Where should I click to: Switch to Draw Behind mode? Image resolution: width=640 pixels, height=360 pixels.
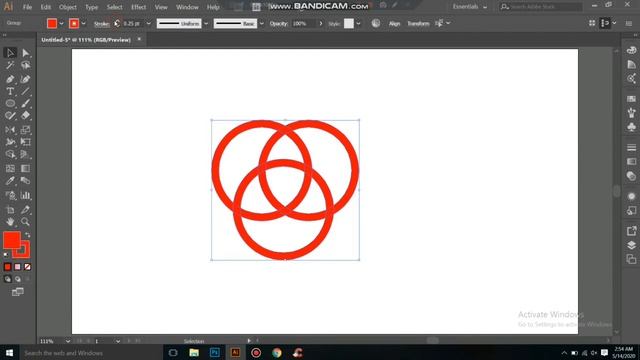(x=18, y=279)
